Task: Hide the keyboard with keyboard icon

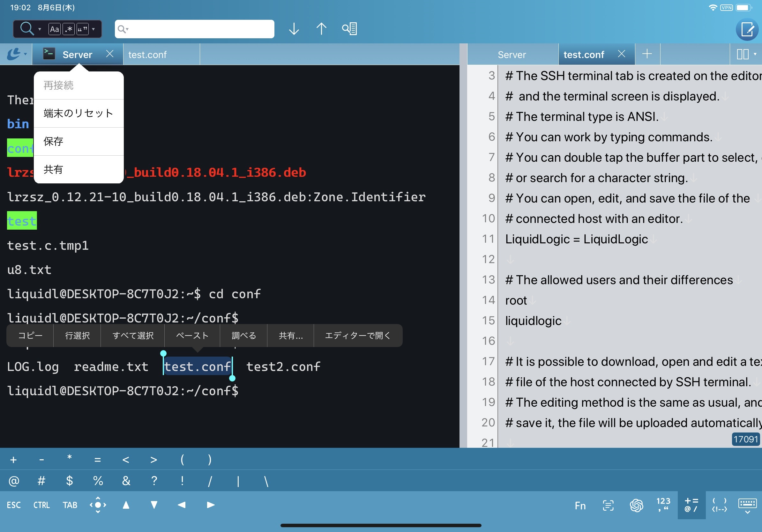Action: (747, 505)
